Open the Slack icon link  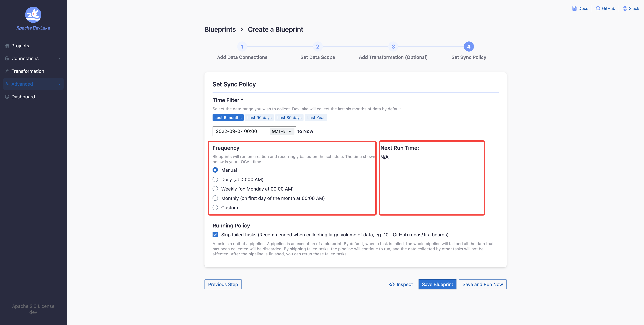(625, 9)
